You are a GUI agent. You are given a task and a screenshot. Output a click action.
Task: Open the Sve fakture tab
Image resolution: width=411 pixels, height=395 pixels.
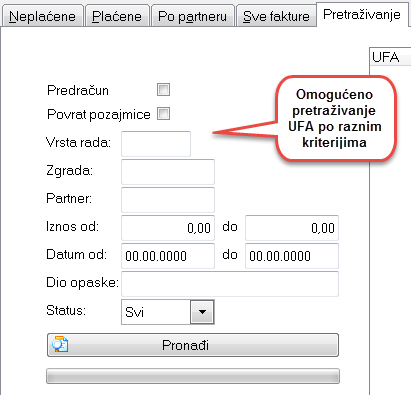pyautogui.click(x=276, y=16)
